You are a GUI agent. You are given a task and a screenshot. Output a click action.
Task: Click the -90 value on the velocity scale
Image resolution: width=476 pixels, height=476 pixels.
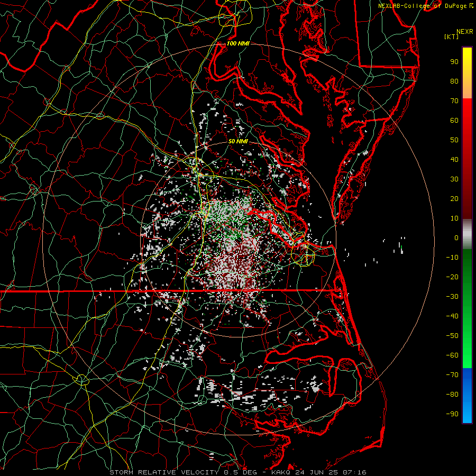[452, 414]
